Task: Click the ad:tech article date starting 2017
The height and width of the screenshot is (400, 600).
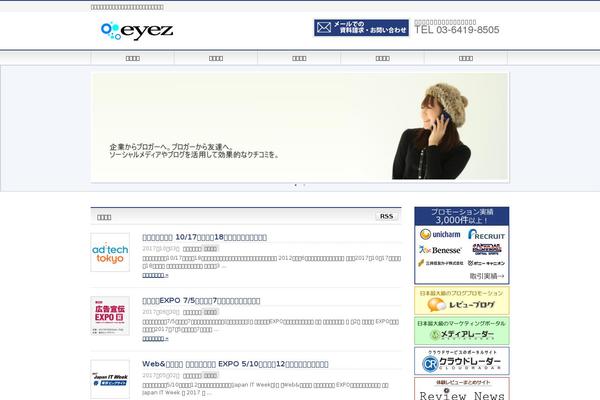Action: click(x=161, y=249)
